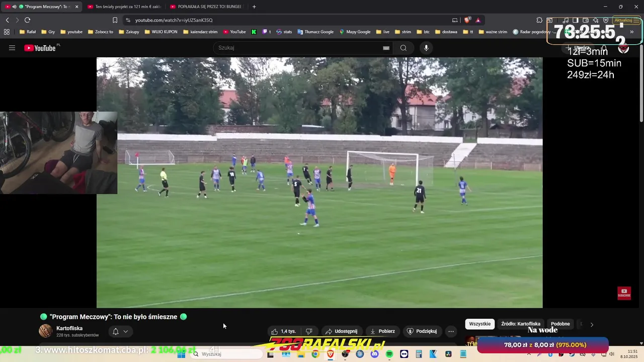Click the channel subscribe watermark on video
Image resolution: width=644 pixels, height=362 pixels.
tap(624, 293)
